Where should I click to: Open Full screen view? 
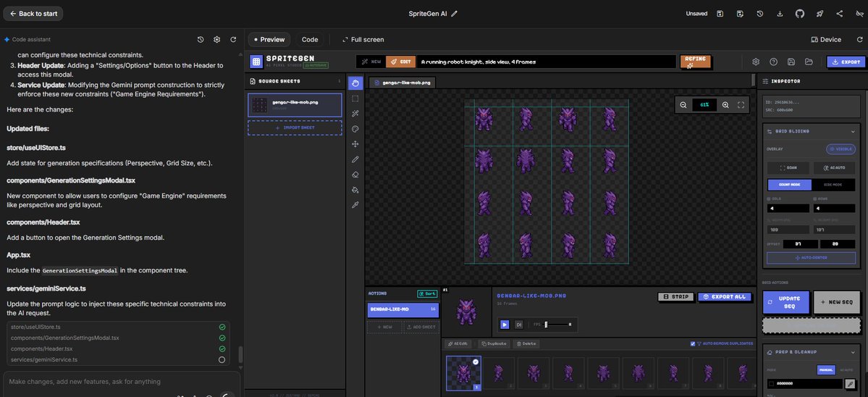pyautogui.click(x=363, y=40)
